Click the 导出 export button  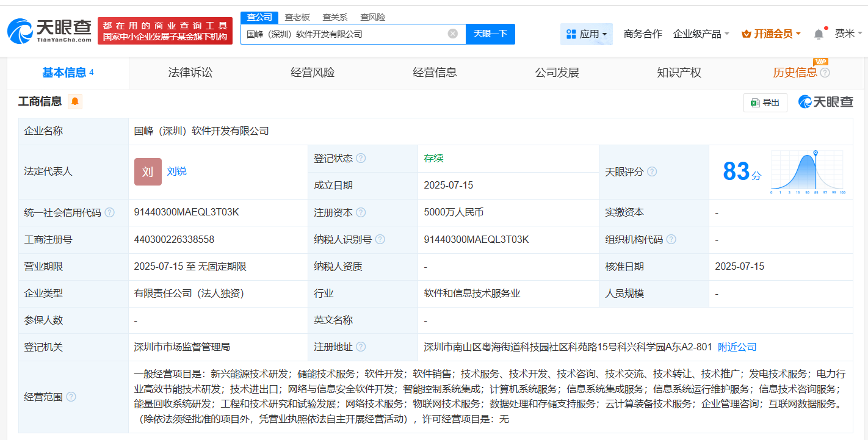coord(765,103)
